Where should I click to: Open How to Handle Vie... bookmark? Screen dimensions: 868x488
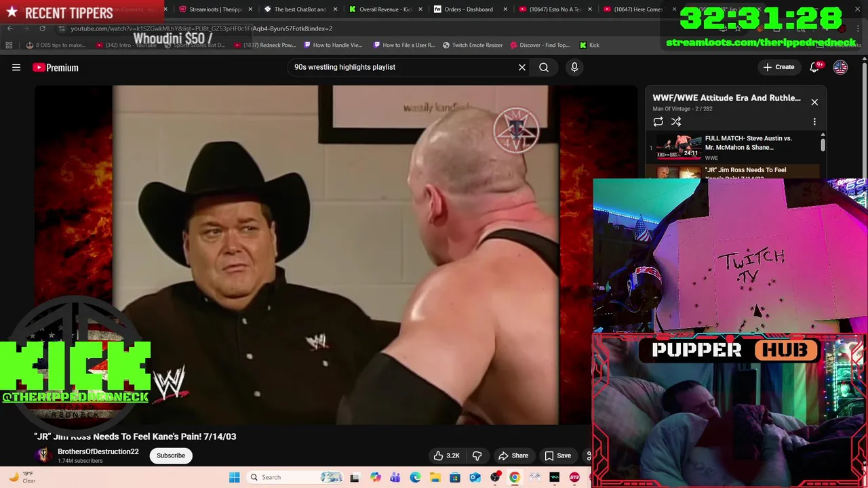(333, 45)
